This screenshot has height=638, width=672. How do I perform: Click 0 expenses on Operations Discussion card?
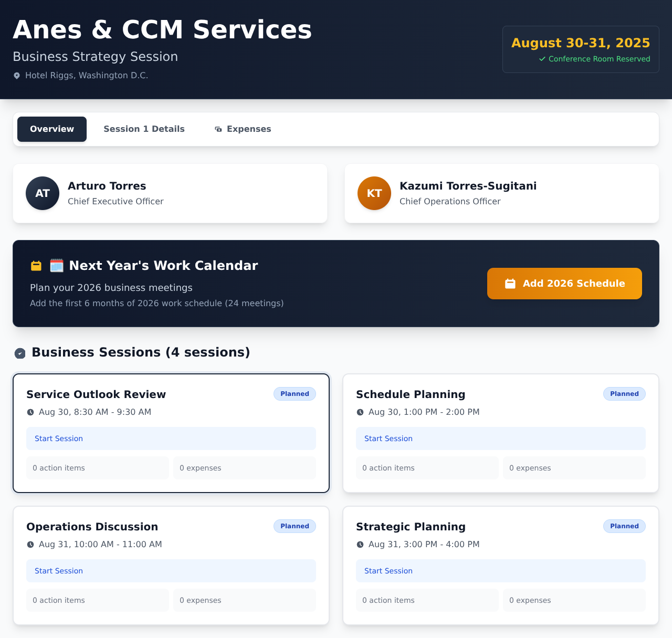[x=244, y=600]
